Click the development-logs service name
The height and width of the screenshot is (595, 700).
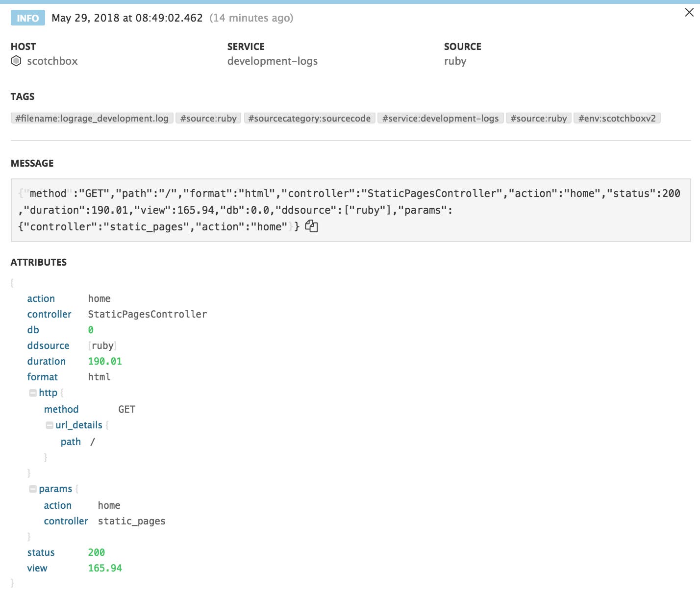272,61
